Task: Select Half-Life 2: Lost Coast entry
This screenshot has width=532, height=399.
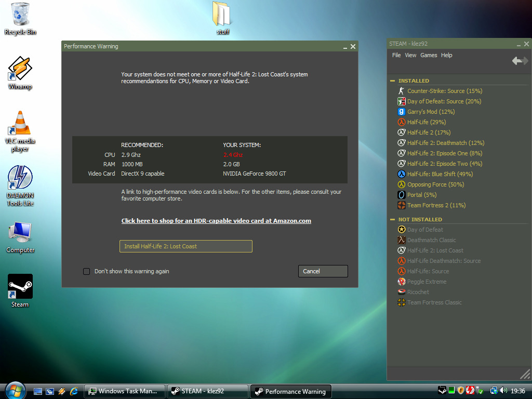Action: [430, 250]
